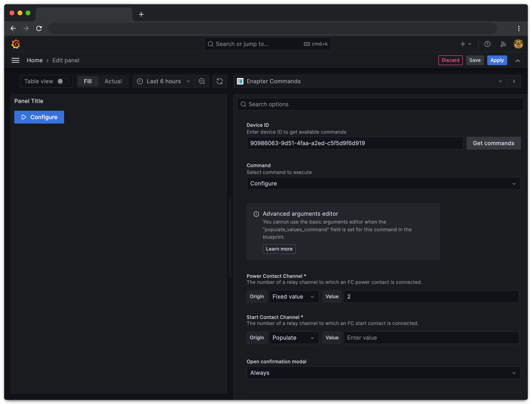Click the Discard button to cancel changes
The height and width of the screenshot is (404, 532).
tap(450, 60)
